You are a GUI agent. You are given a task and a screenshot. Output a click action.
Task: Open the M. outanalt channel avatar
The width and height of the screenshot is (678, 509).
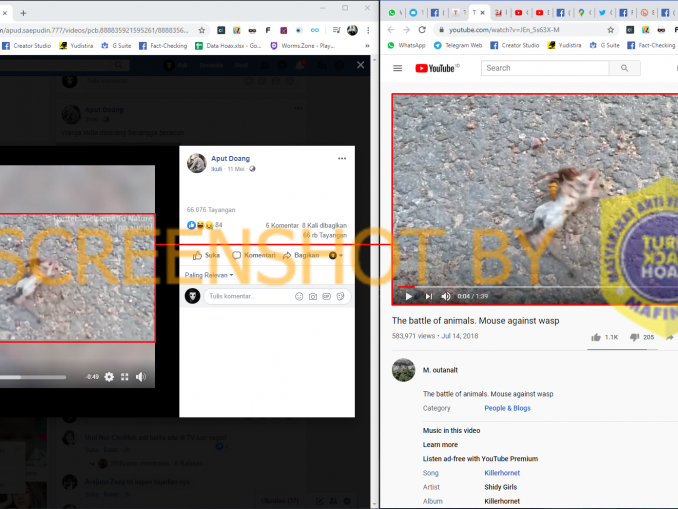pos(403,370)
